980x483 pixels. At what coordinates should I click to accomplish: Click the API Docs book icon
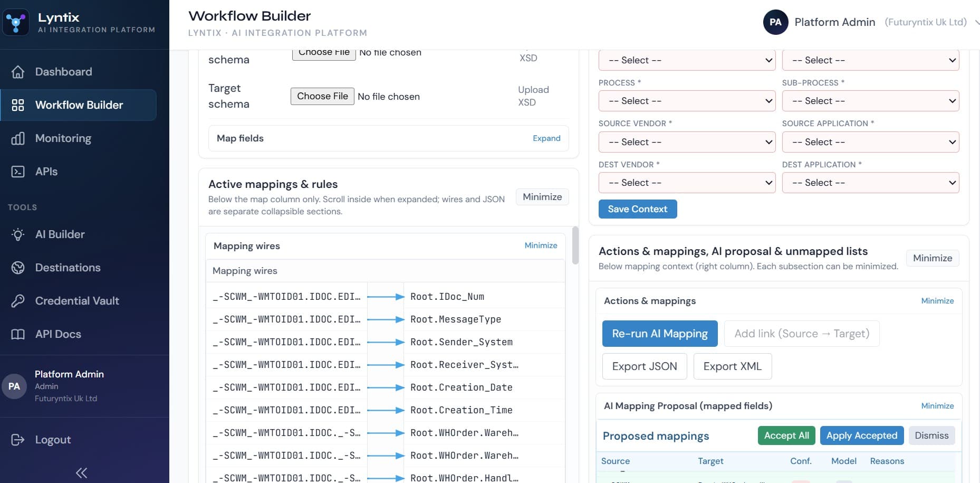click(x=18, y=334)
